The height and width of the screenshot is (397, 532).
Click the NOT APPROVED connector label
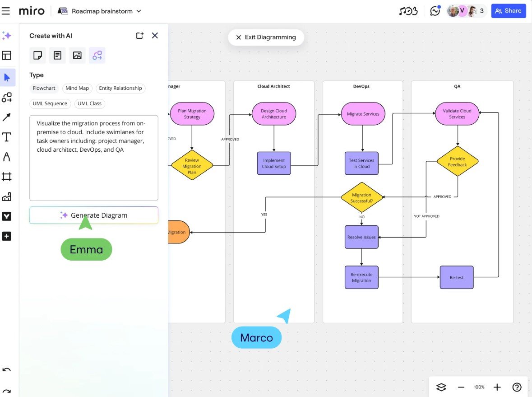click(x=426, y=216)
